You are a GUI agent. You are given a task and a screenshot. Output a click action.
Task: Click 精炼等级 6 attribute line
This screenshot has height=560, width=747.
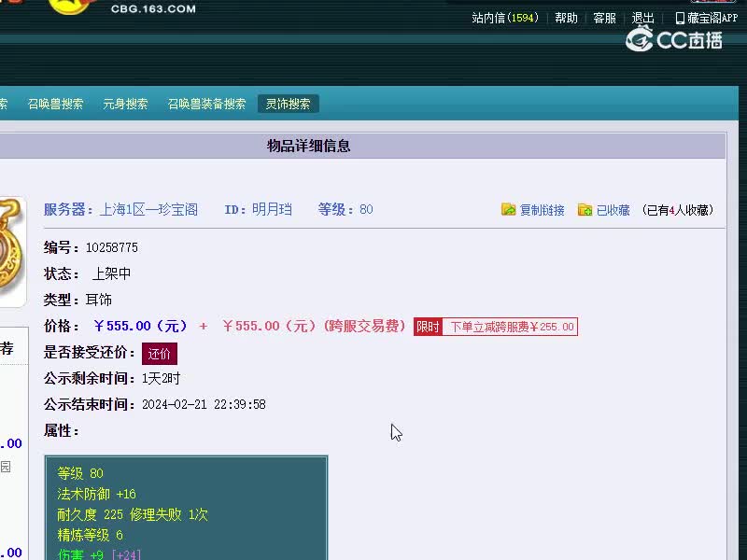[90, 535]
